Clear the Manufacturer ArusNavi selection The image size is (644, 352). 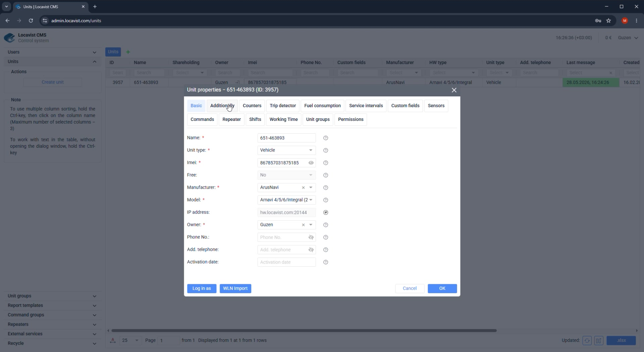click(x=303, y=188)
